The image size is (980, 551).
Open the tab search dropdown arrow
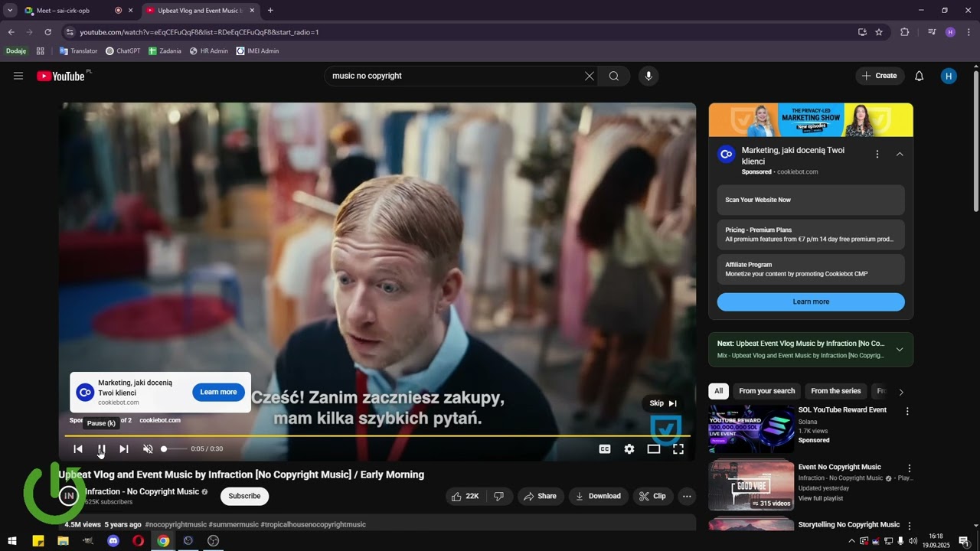10,11
